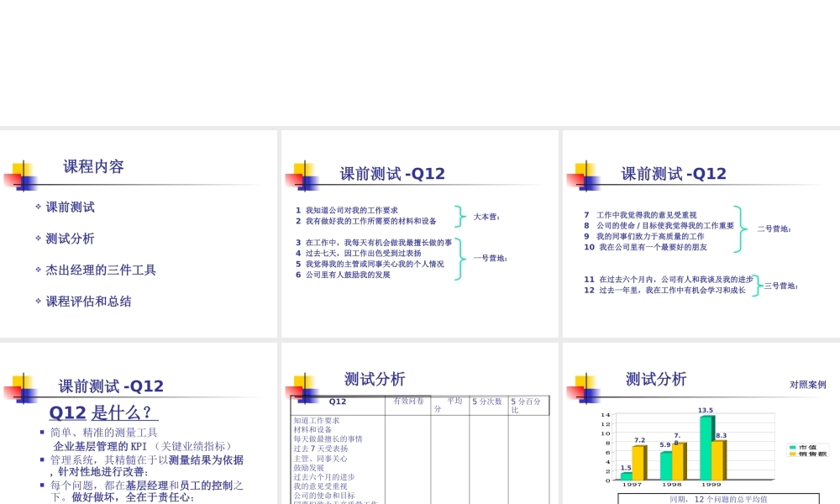
Task: Select question 11 about 谈及我的进步
Action: [669, 279]
